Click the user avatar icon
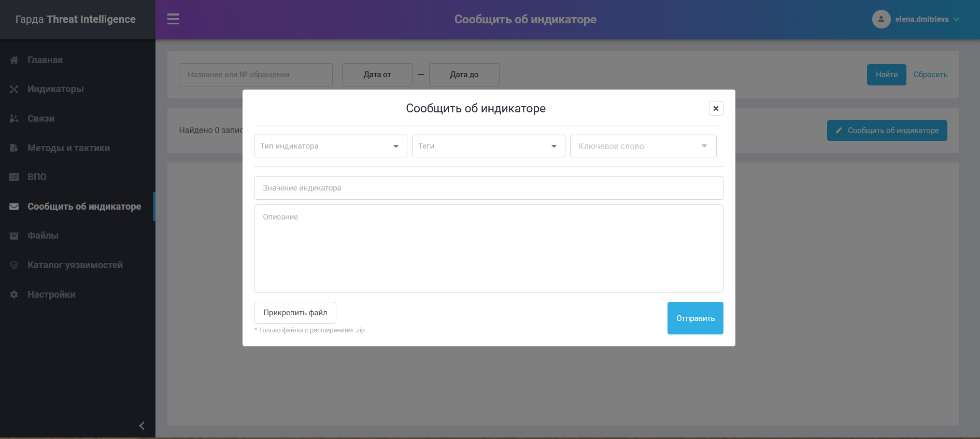Image resolution: width=980 pixels, height=439 pixels. (881, 19)
